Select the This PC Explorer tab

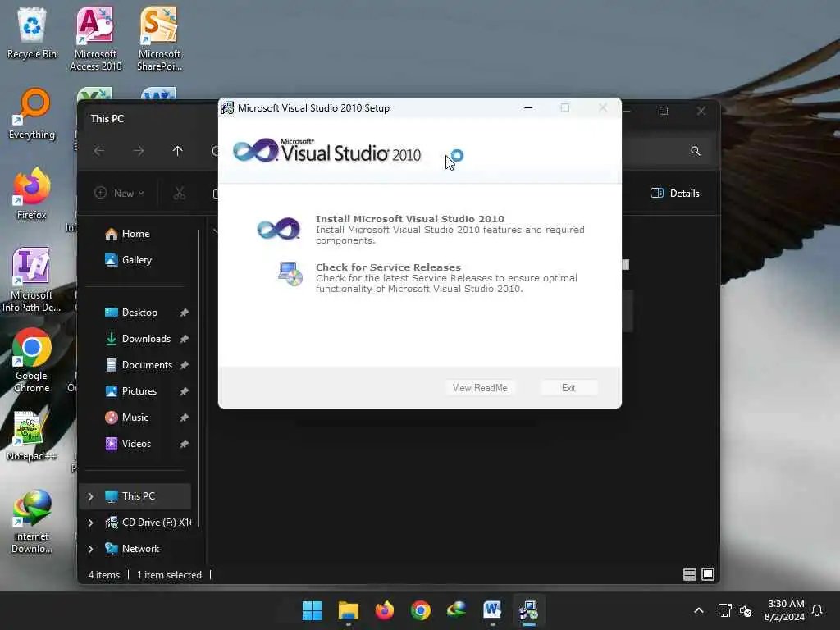click(107, 119)
